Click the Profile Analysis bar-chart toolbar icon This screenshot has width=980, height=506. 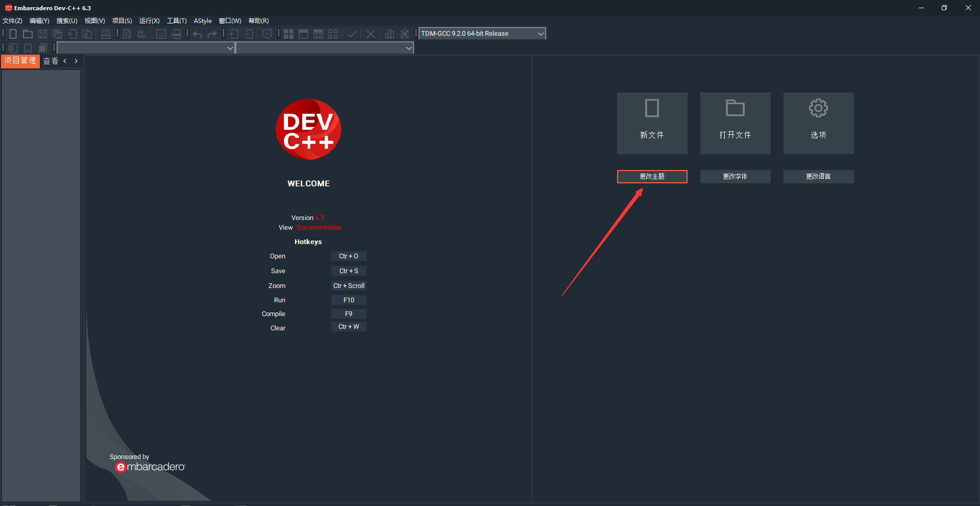click(x=389, y=34)
